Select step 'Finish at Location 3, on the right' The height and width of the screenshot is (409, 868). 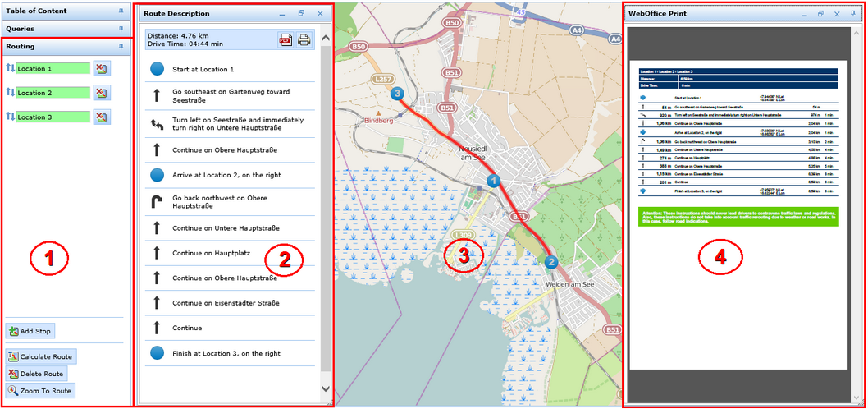coord(231,353)
